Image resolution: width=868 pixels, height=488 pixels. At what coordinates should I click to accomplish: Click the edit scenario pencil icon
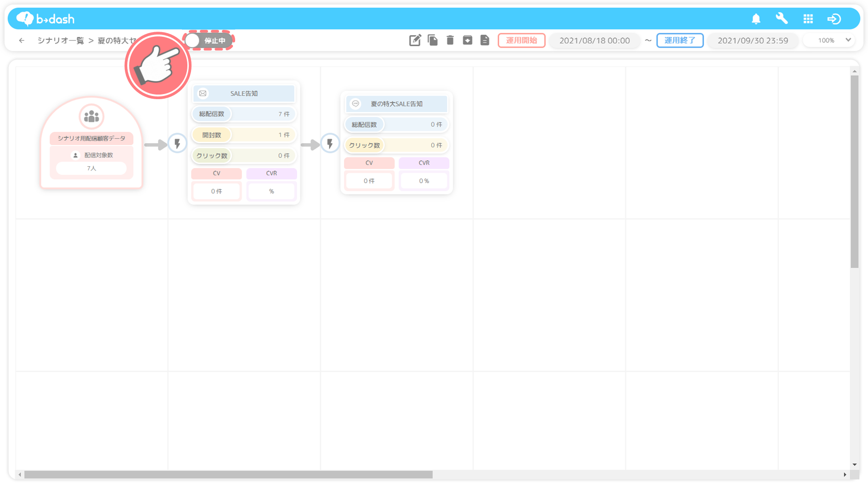[415, 40]
